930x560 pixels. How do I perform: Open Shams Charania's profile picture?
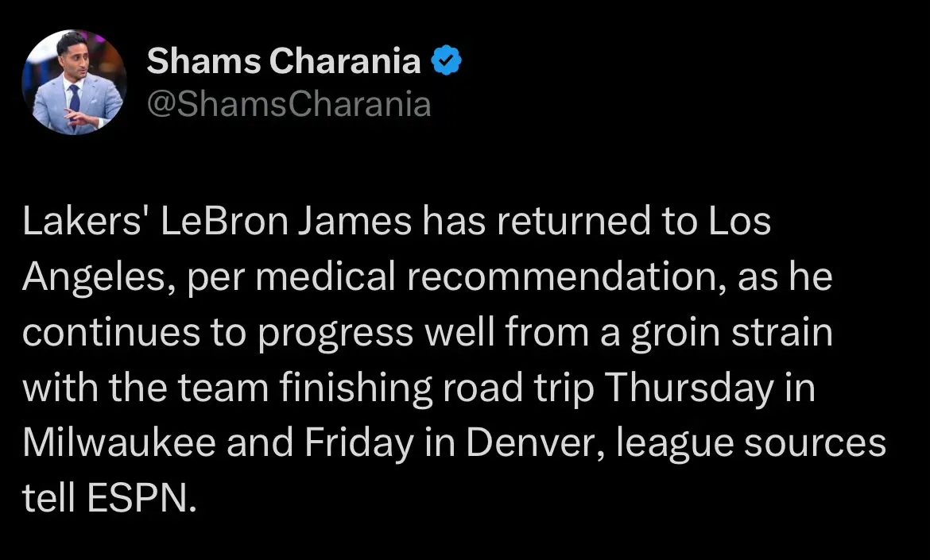tap(74, 83)
